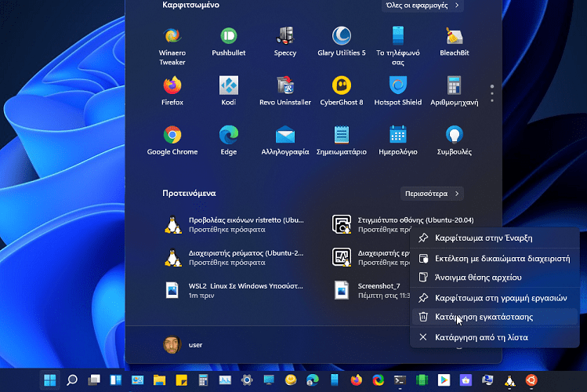Open Hotspot Shield

pos(397,91)
